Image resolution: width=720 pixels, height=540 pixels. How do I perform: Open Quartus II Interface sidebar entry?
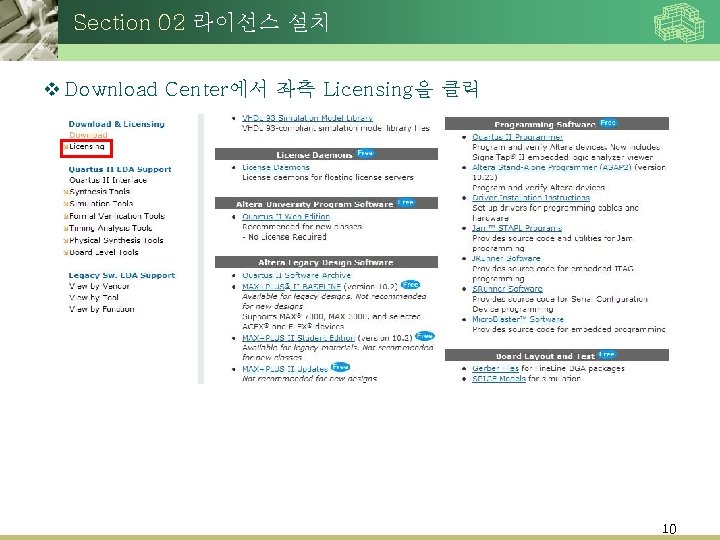tap(108, 180)
